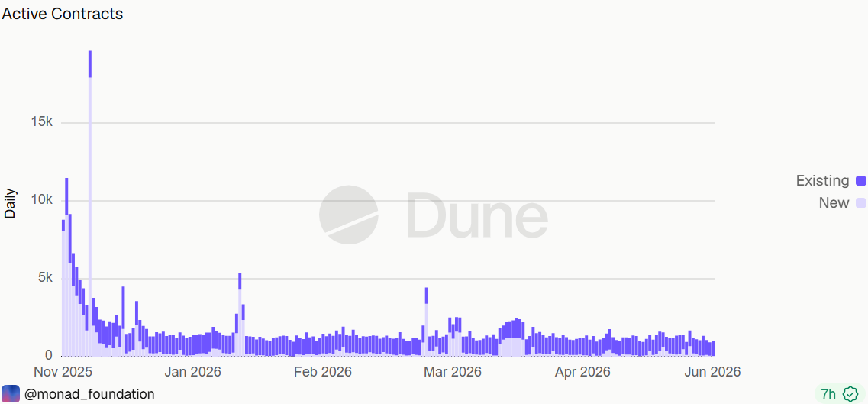Click the spike bar before Mar 2026

[426, 322]
